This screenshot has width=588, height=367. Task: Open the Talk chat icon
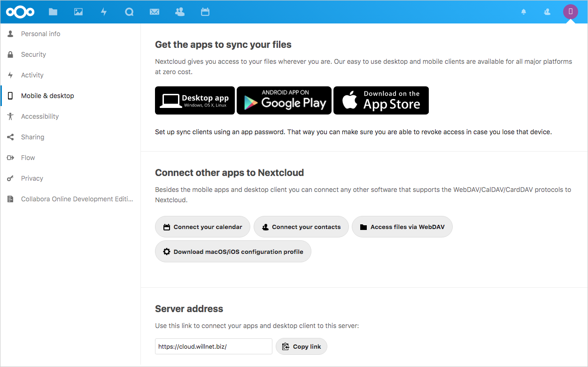pyautogui.click(x=129, y=12)
